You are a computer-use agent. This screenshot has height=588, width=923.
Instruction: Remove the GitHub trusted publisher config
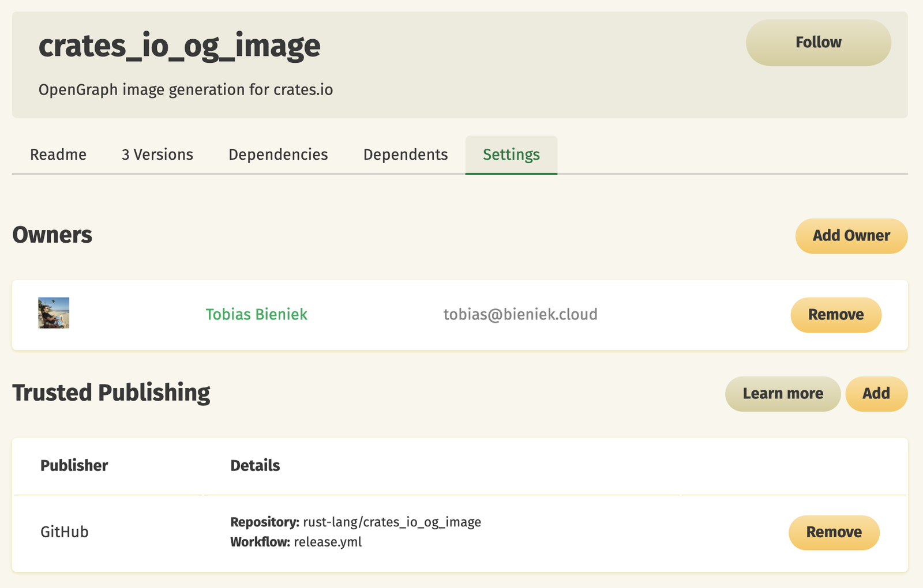coord(834,533)
